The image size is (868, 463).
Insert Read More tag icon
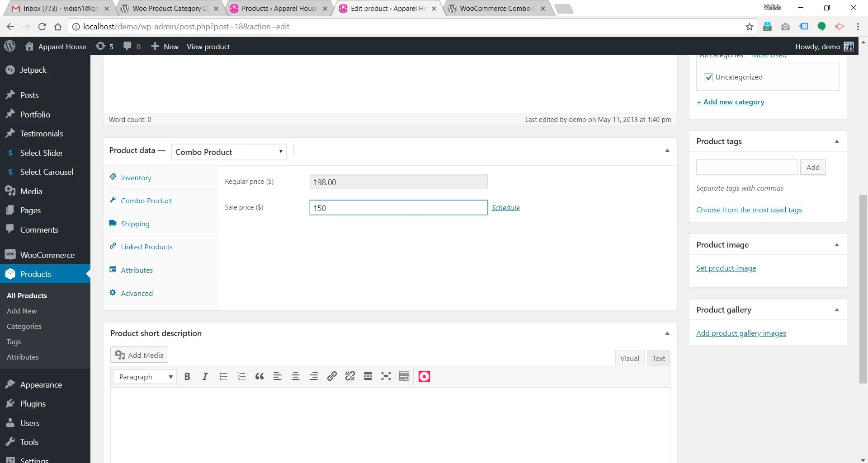[x=368, y=377]
